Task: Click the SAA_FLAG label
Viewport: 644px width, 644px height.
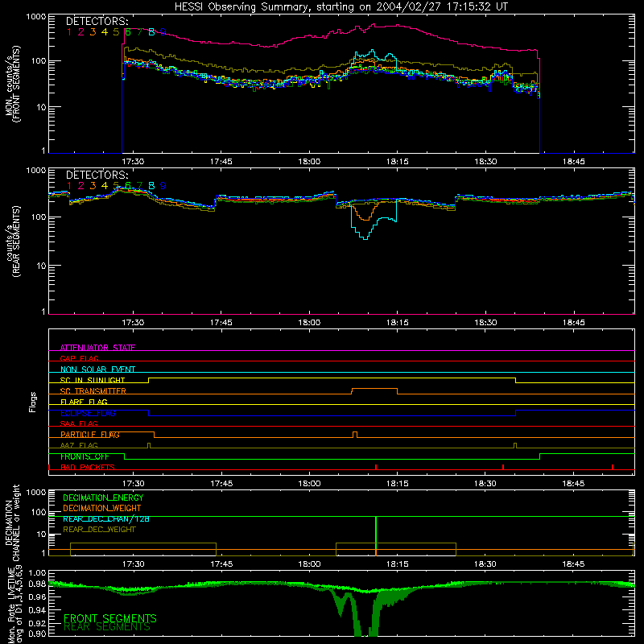Action: [x=79, y=423]
